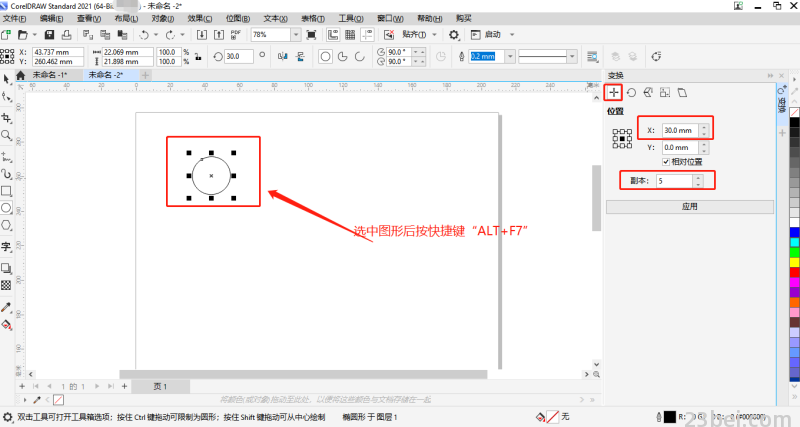Select the Zoom magnifier tool
Viewport: 800px width, 427px height.
(x=6, y=135)
